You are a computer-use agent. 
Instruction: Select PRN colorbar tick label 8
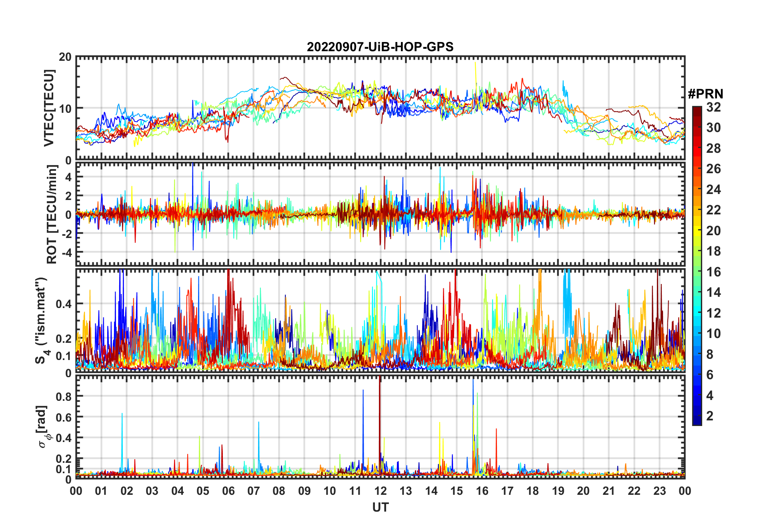coord(710,354)
